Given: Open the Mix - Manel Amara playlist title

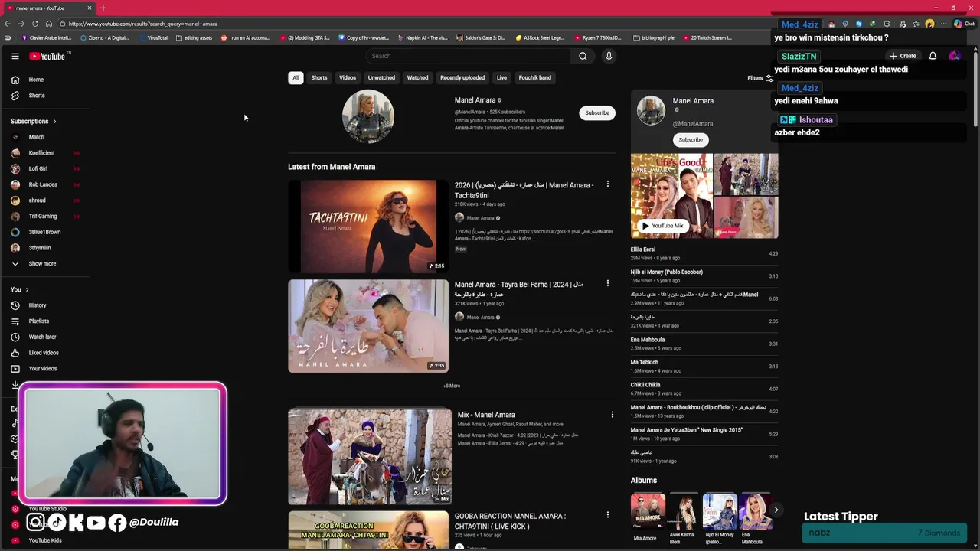Looking at the screenshot, I should pyautogui.click(x=486, y=415).
